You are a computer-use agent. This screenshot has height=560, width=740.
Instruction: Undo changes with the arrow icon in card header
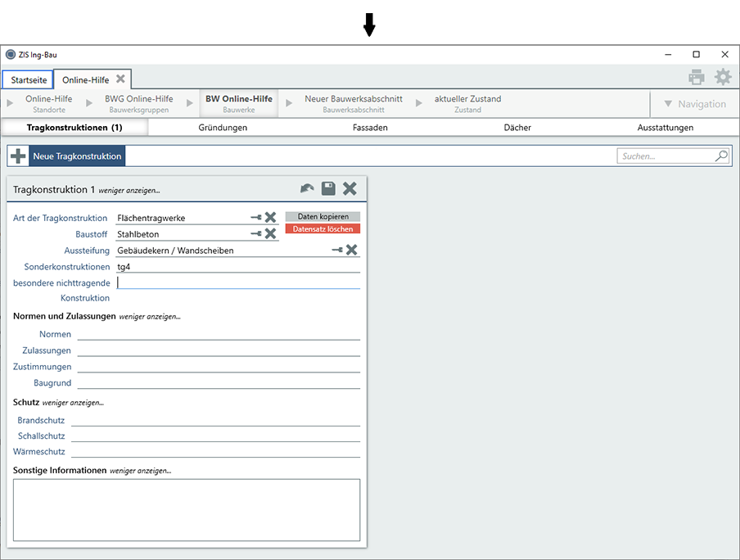click(307, 189)
